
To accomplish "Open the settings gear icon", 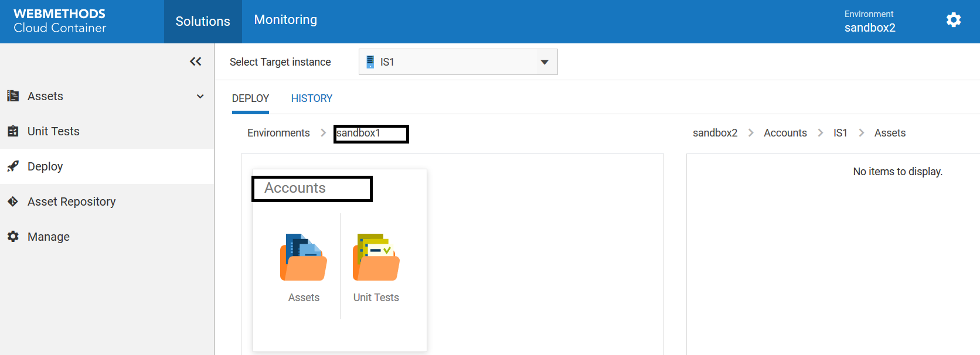I will 954,20.
